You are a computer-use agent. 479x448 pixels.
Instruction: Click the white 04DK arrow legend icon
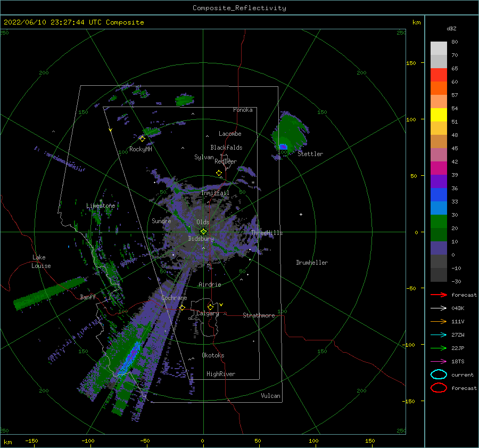click(439, 308)
